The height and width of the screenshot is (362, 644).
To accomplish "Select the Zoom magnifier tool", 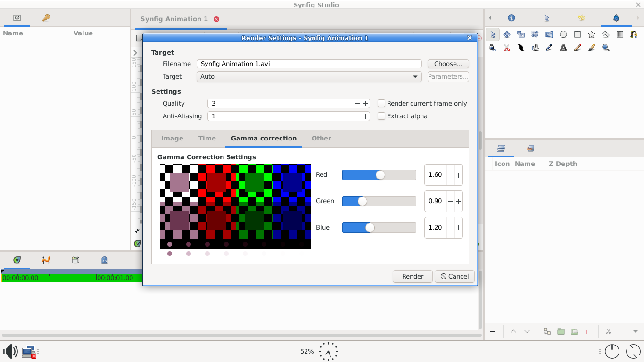I will (x=606, y=48).
